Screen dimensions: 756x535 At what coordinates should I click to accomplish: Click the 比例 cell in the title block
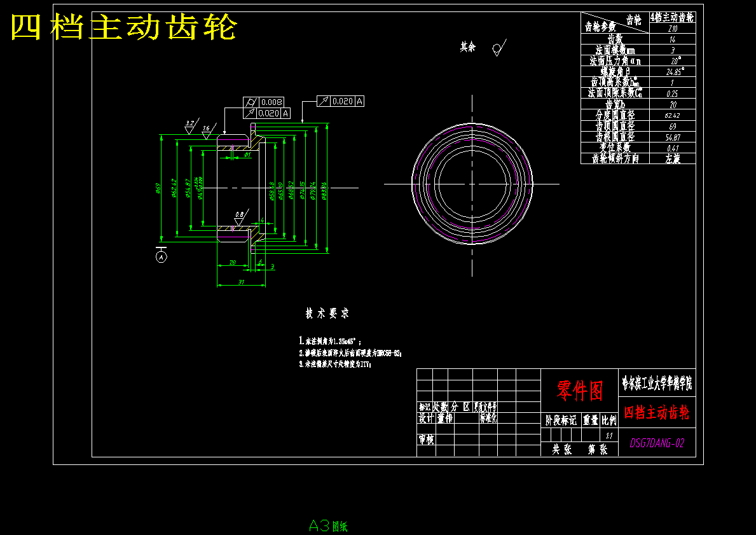coord(609,420)
